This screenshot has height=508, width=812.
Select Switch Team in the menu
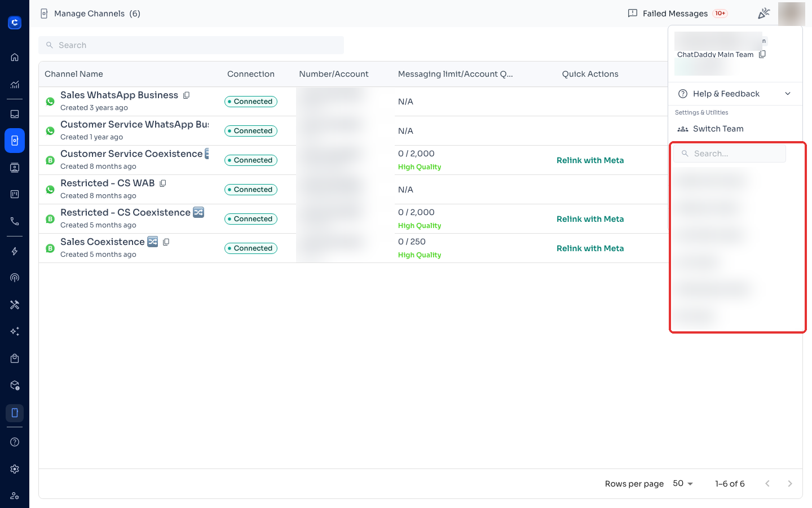tap(718, 129)
